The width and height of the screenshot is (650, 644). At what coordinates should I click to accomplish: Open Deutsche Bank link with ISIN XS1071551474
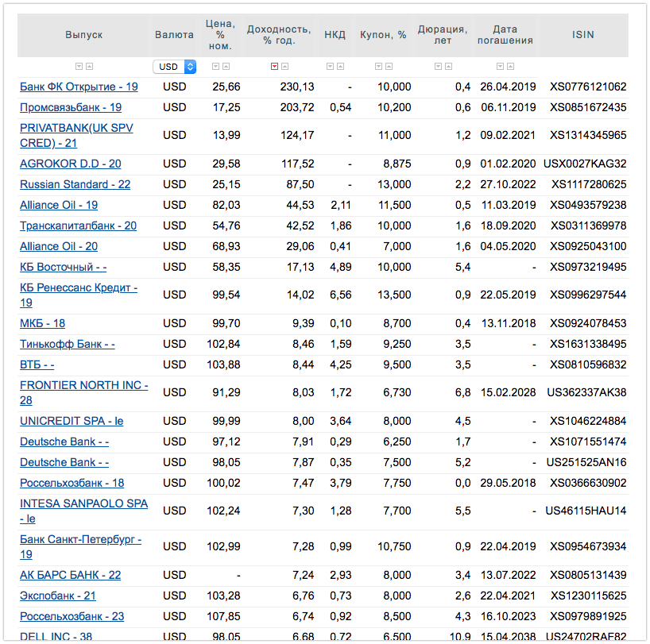click(64, 442)
